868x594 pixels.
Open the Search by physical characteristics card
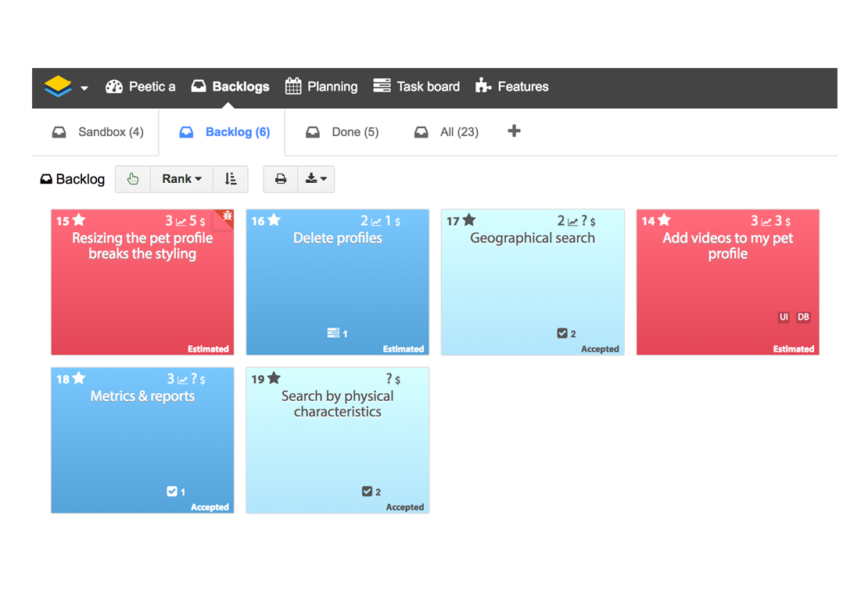338,440
